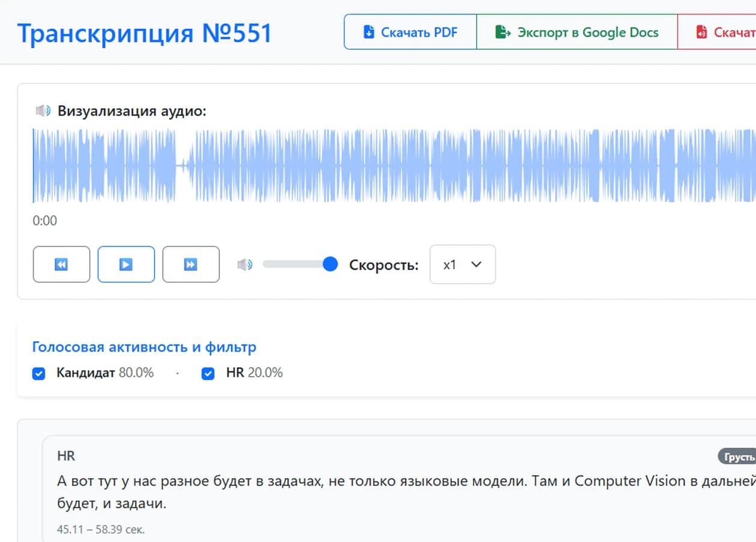Click the Скачать PDF button
The image size is (756, 542).
tap(410, 31)
